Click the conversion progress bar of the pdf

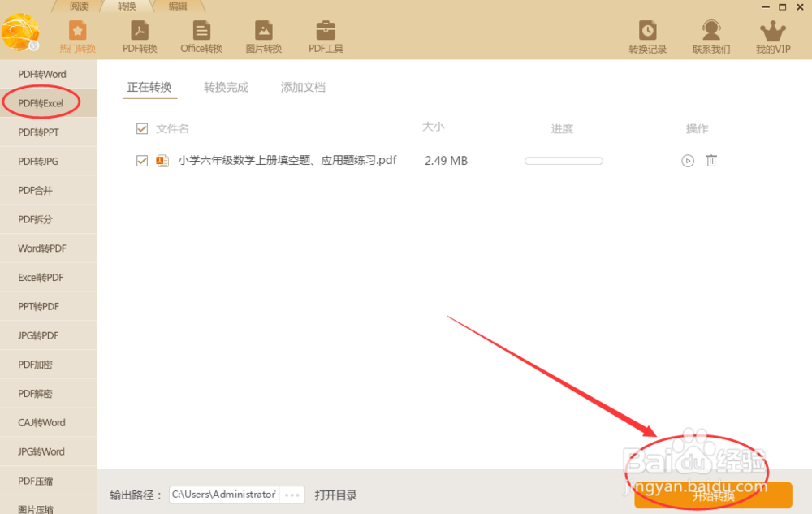(x=564, y=161)
